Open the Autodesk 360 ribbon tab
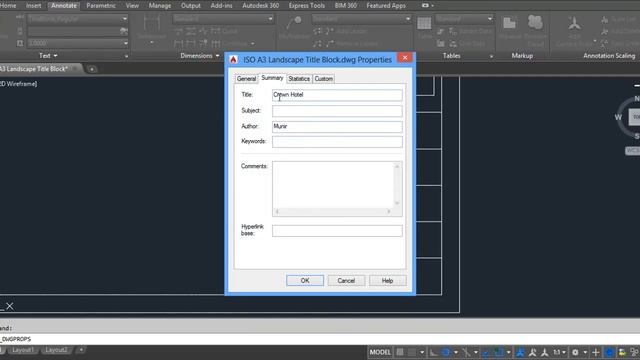This screenshot has height=360, width=640. [x=260, y=6]
